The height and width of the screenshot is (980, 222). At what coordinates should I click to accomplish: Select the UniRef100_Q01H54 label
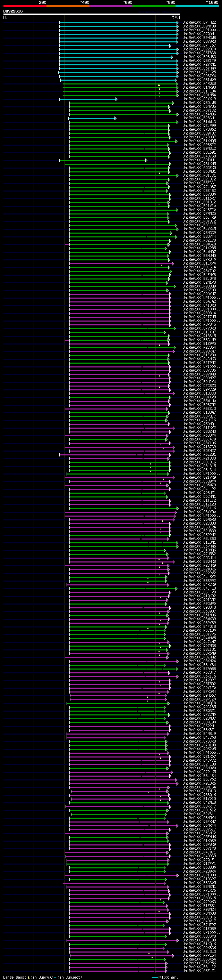click(x=199, y=95)
